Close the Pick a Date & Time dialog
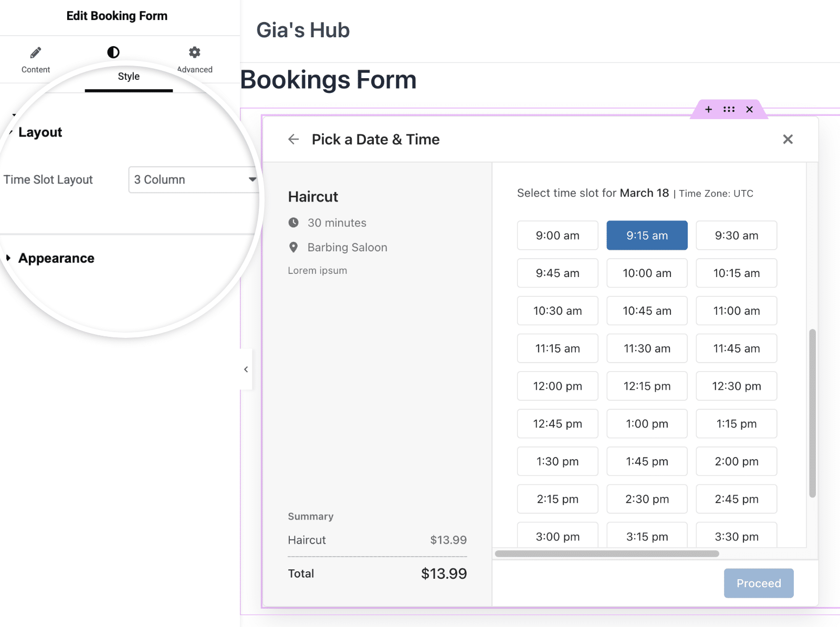 coord(787,140)
